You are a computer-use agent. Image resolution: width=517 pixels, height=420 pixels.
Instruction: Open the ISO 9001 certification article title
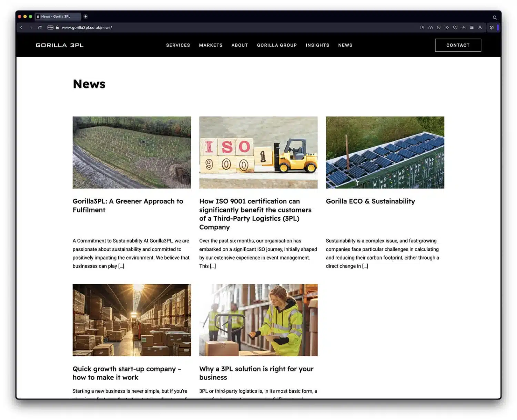255,214
